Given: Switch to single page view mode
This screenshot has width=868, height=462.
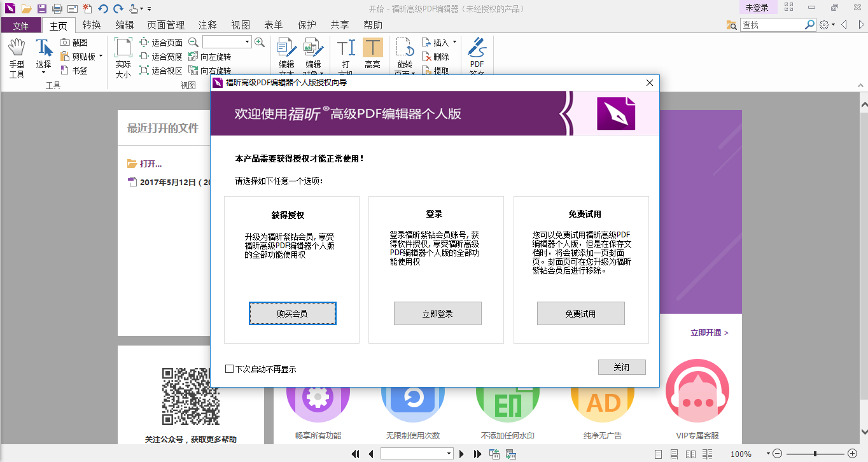Looking at the screenshot, I should 659,454.
